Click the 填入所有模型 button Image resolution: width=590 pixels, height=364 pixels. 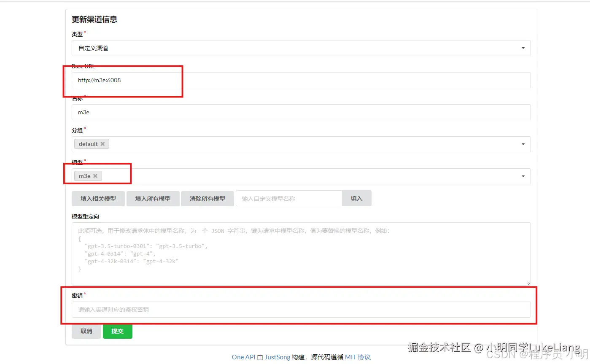click(x=153, y=198)
